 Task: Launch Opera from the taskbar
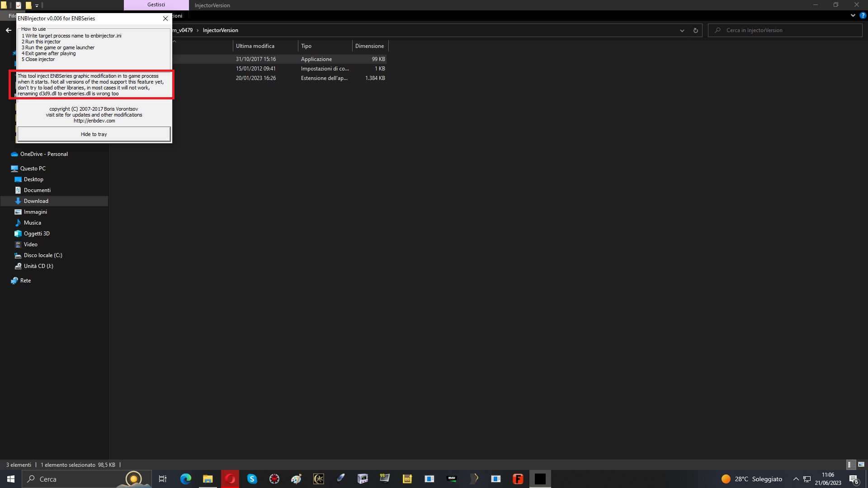tap(230, 479)
